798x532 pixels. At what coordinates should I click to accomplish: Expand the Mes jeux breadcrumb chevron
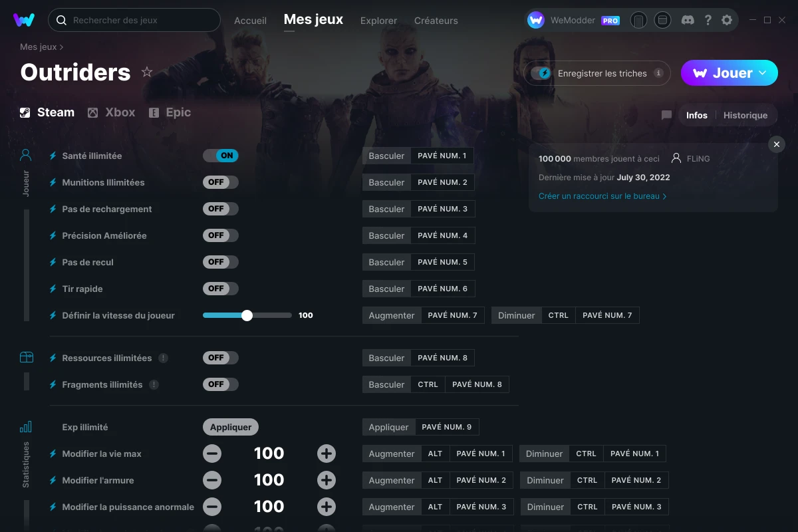(x=61, y=47)
